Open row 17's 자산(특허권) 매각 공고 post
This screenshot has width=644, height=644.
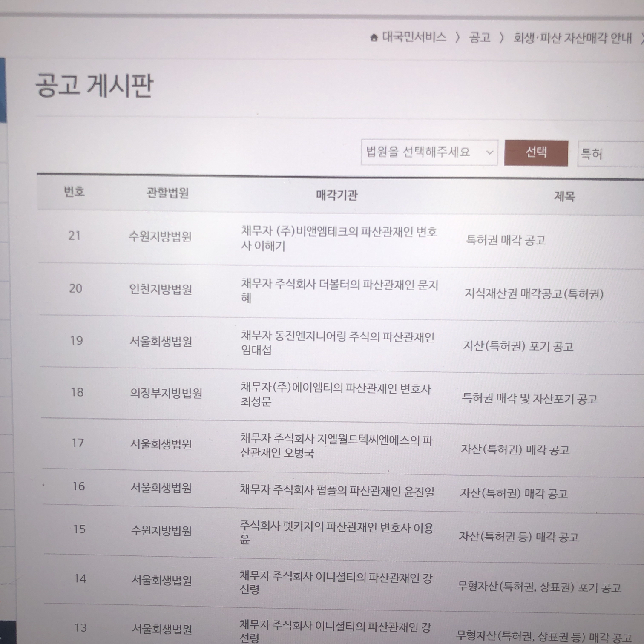(x=515, y=449)
